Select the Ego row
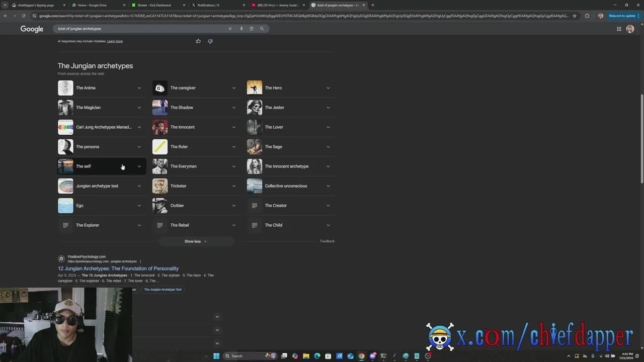The image size is (644, 362). coord(102,206)
